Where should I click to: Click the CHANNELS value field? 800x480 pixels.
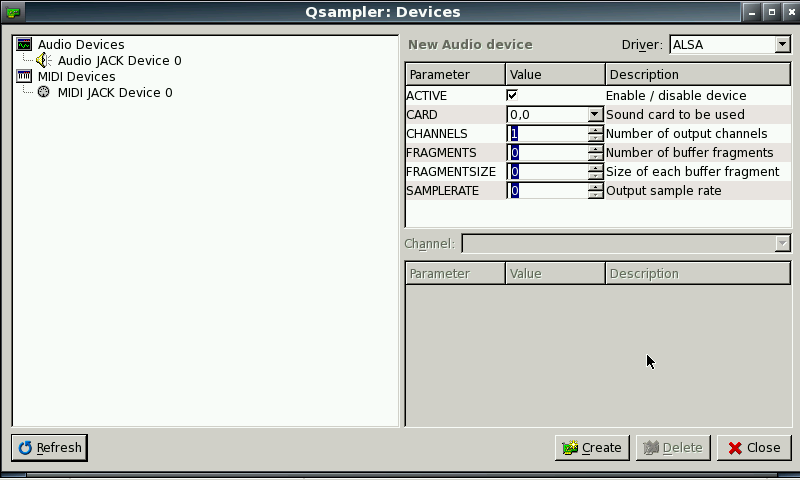click(547, 134)
